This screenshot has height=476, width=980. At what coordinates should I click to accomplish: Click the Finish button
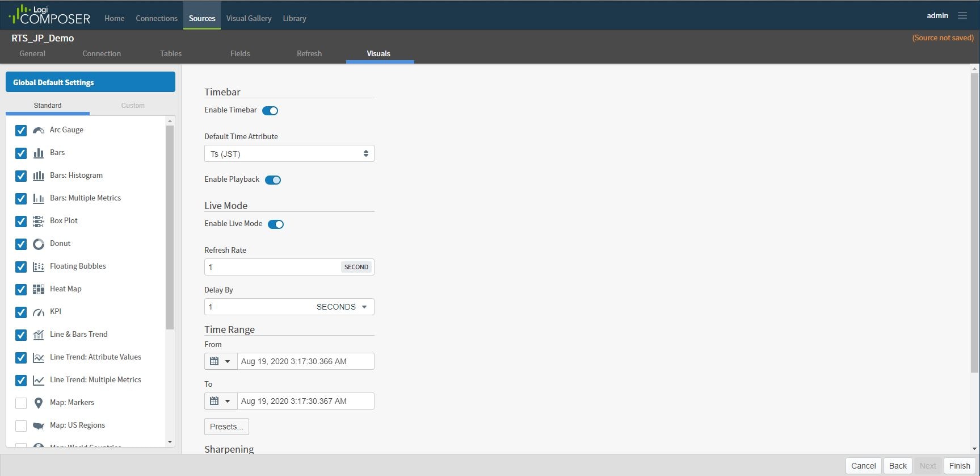pyautogui.click(x=960, y=466)
